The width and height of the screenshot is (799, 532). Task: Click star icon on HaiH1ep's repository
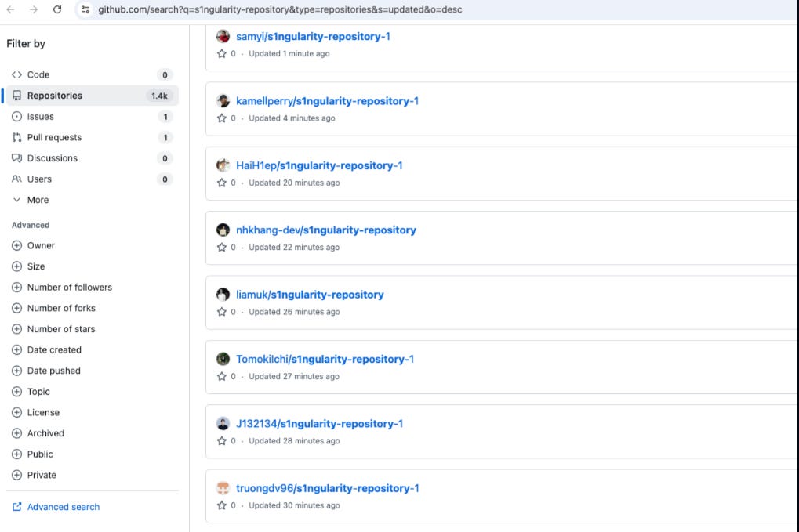[x=222, y=183]
